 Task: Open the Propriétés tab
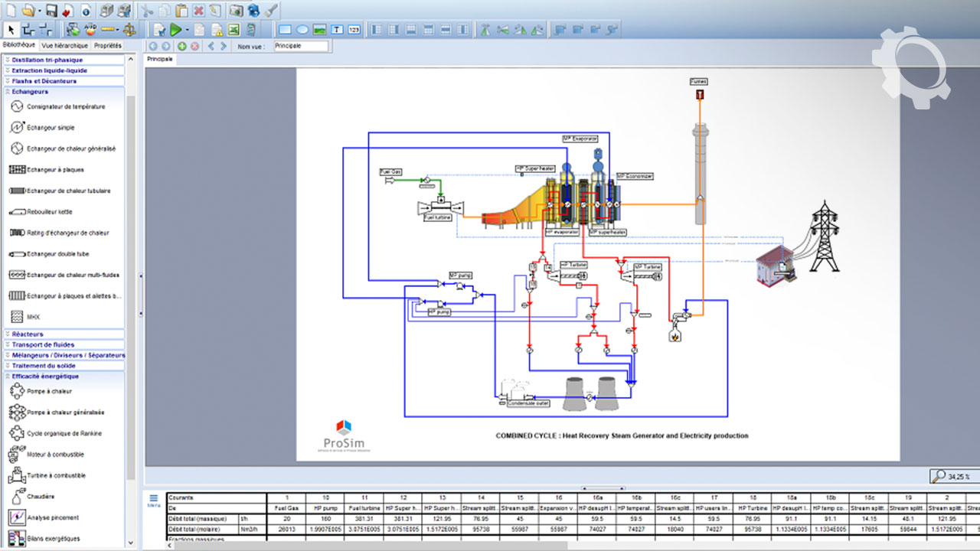(x=108, y=45)
